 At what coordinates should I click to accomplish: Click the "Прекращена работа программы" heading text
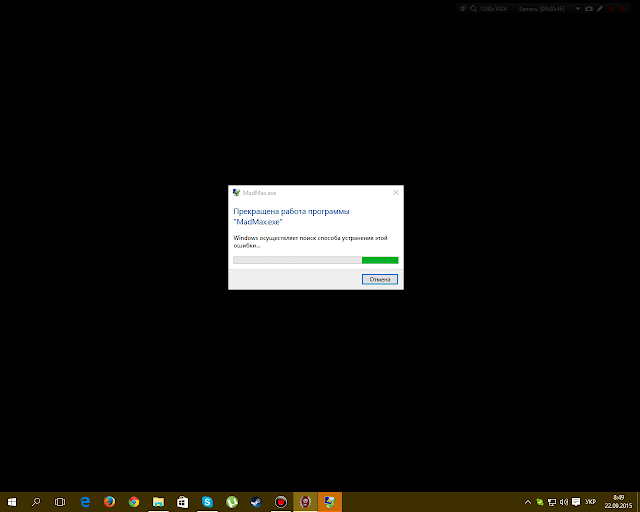pyautogui.click(x=291, y=211)
